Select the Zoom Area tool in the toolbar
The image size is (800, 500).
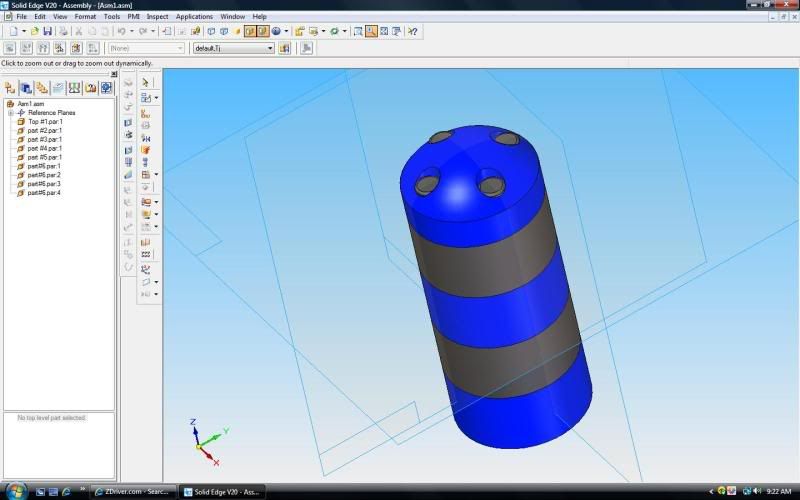[x=359, y=31]
